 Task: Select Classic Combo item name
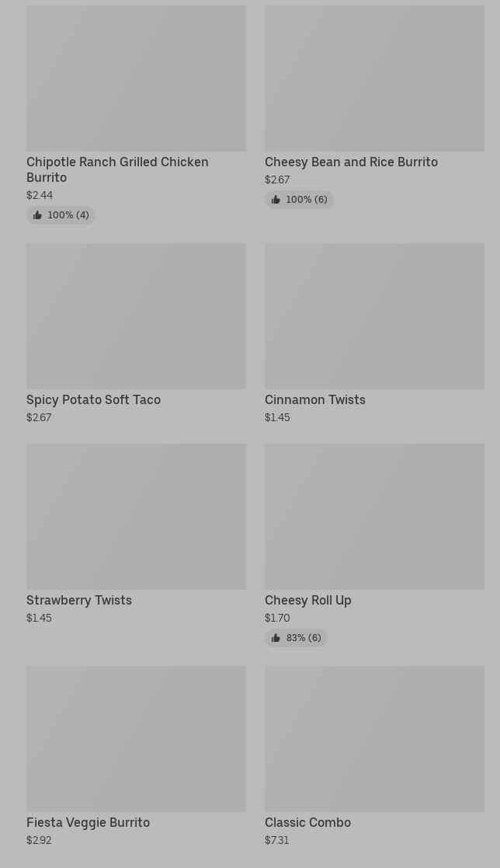[307, 823]
